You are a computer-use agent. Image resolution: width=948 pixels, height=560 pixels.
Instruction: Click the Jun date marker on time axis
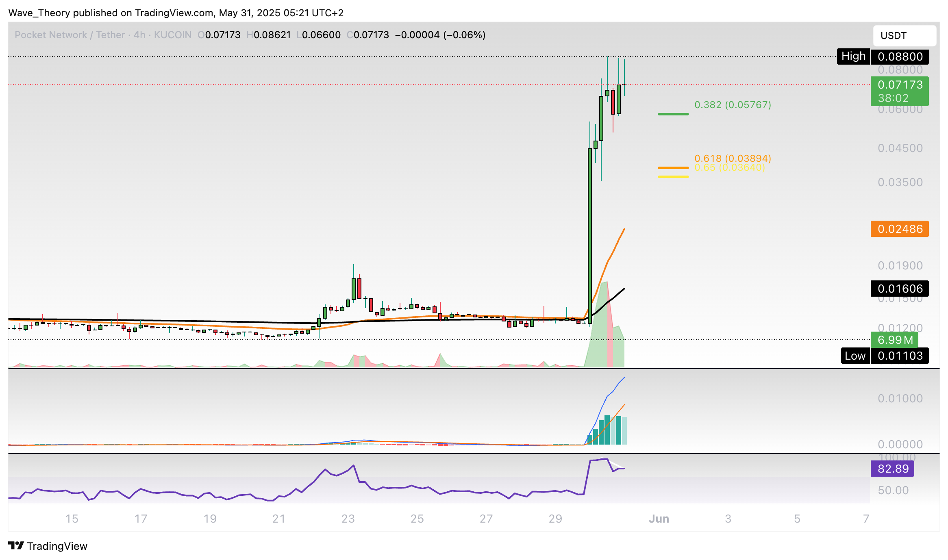(x=659, y=519)
